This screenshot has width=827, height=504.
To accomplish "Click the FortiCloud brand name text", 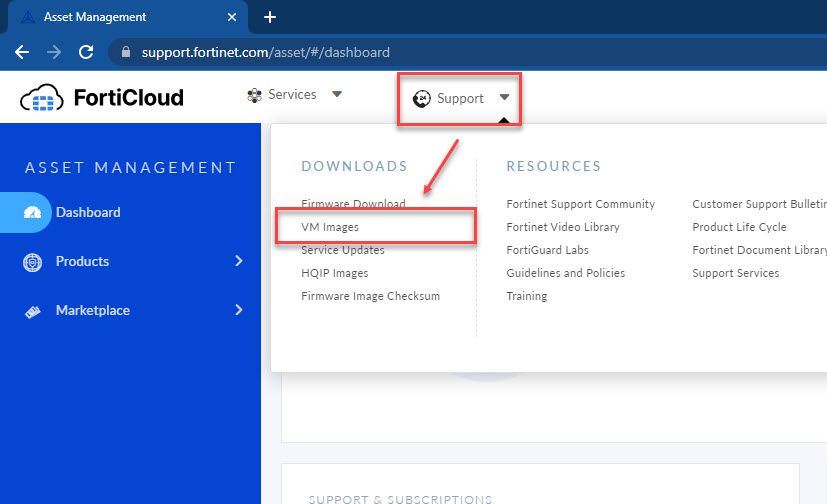I will click(x=129, y=98).
